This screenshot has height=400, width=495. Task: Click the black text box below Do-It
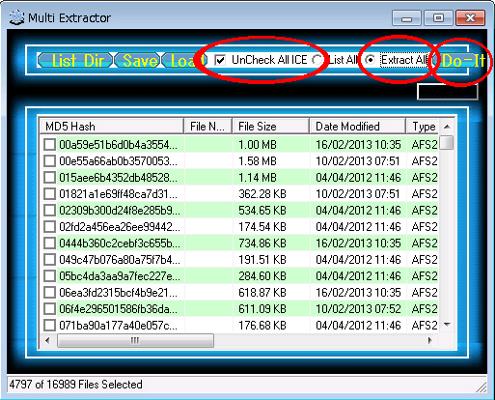coord(447,91)
